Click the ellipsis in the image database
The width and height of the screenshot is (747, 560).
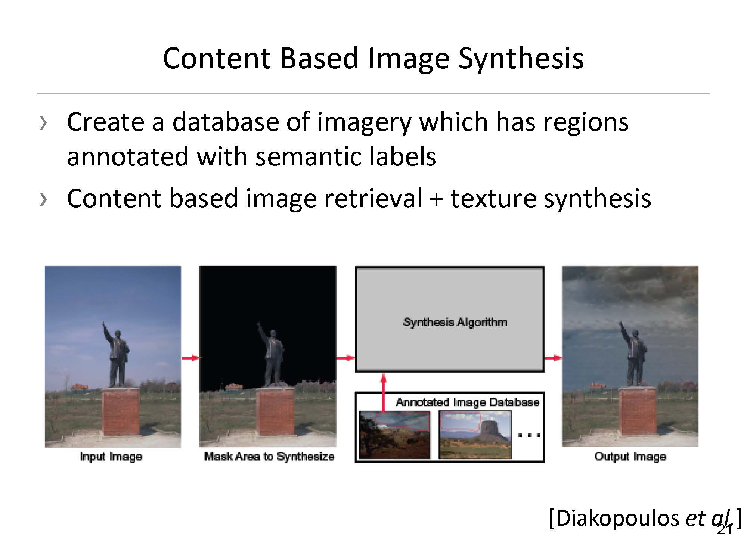pyautogui.click(x=529, y=435)
